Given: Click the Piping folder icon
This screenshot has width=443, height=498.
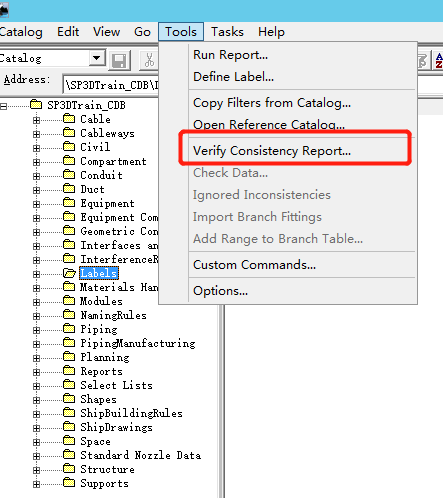Looking at the screenshot, I should 69,329.
